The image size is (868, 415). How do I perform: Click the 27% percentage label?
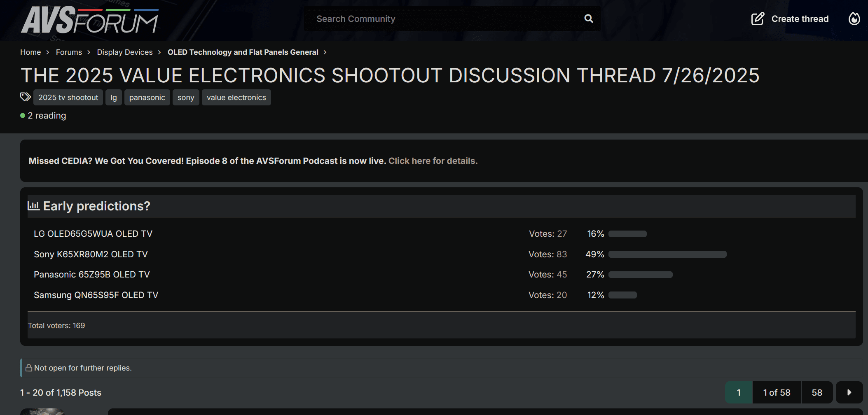(x=595, y=275)
